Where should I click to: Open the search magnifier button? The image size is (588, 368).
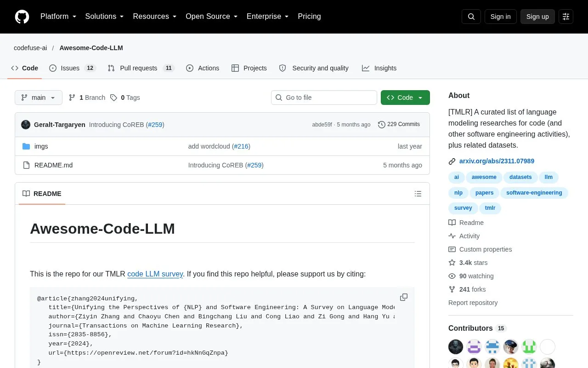(x=471, y=17)
